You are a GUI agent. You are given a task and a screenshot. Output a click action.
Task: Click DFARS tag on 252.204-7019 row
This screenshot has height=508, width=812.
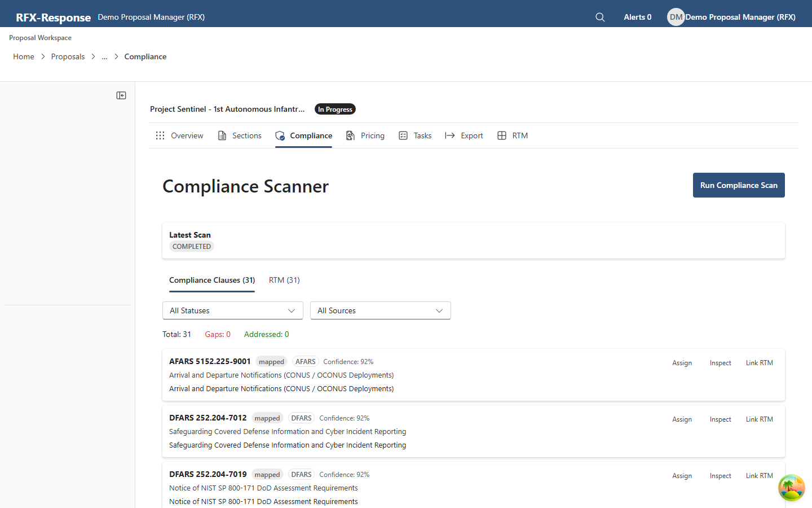point(302,475)
